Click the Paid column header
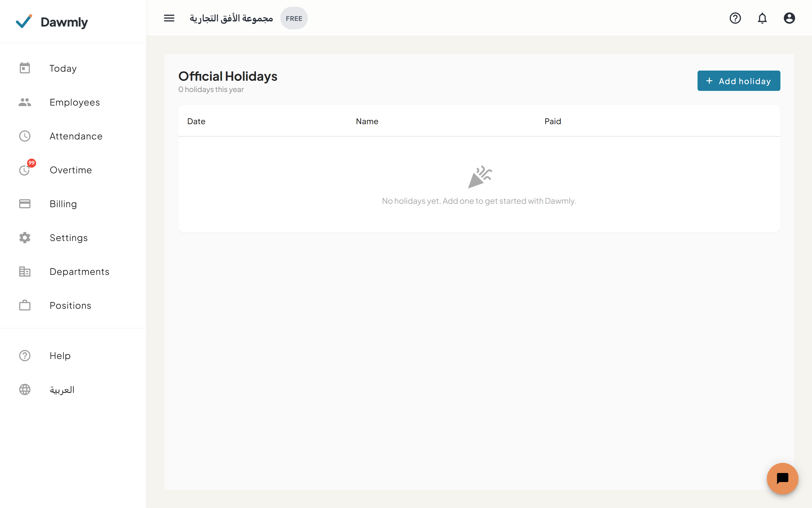The image size is (812, 508). 553,121
